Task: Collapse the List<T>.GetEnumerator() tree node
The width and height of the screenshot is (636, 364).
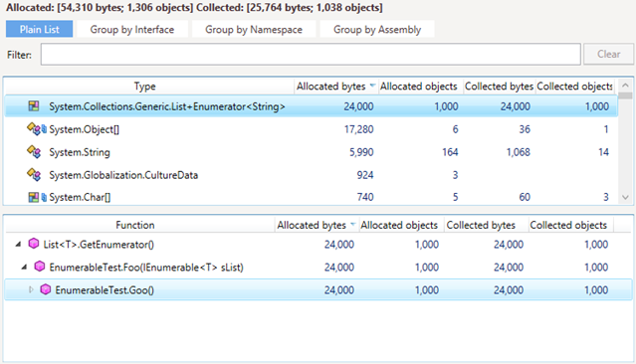Action: click(18, 245)
